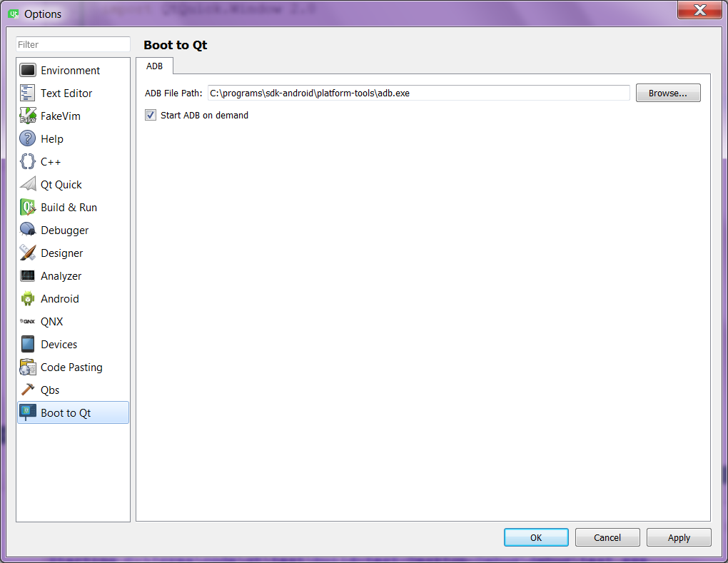This screenshot has width=728, height=563.
Task: Open the QNX logo icon
Action: click(x=27, y=321)
